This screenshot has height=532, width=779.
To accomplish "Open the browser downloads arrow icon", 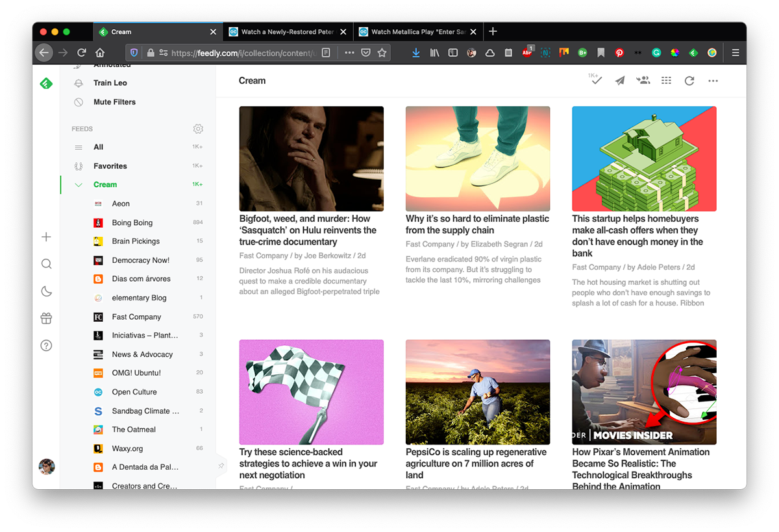I will (x=416, y=53).
